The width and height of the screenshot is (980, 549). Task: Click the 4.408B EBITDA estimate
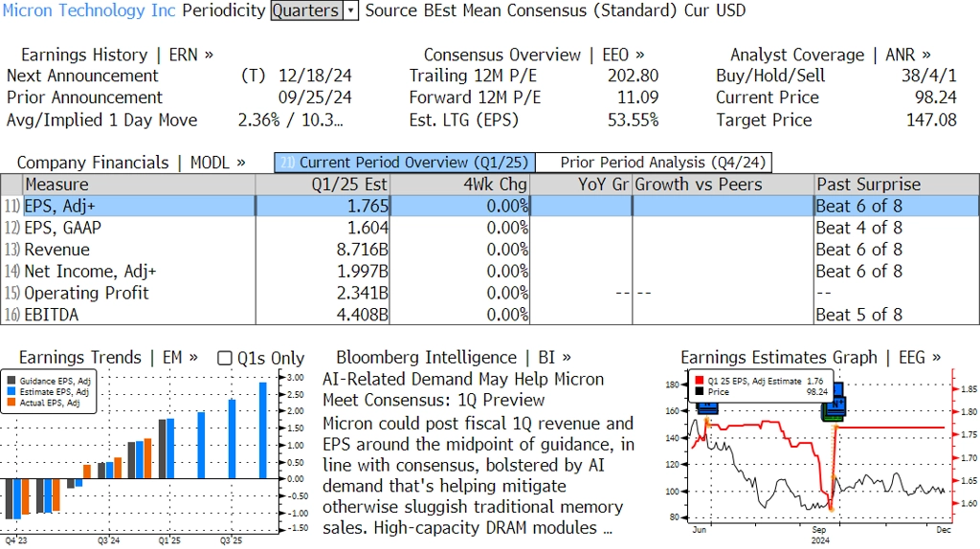tap(363, 315)
